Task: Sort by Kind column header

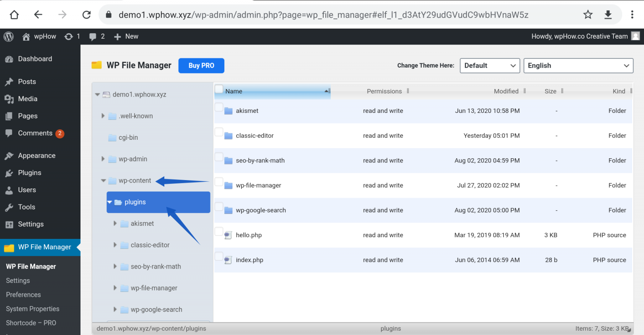Action: point(618,92)
